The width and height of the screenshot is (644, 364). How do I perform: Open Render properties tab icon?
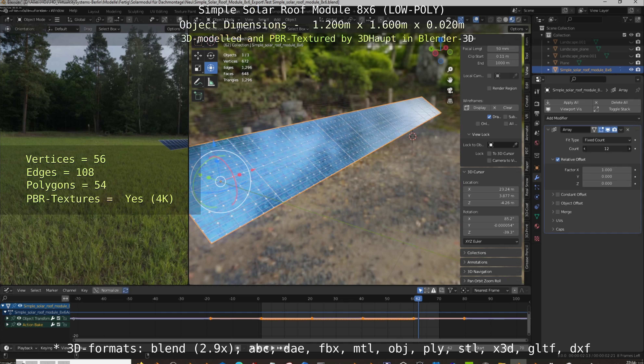(536, 104)
